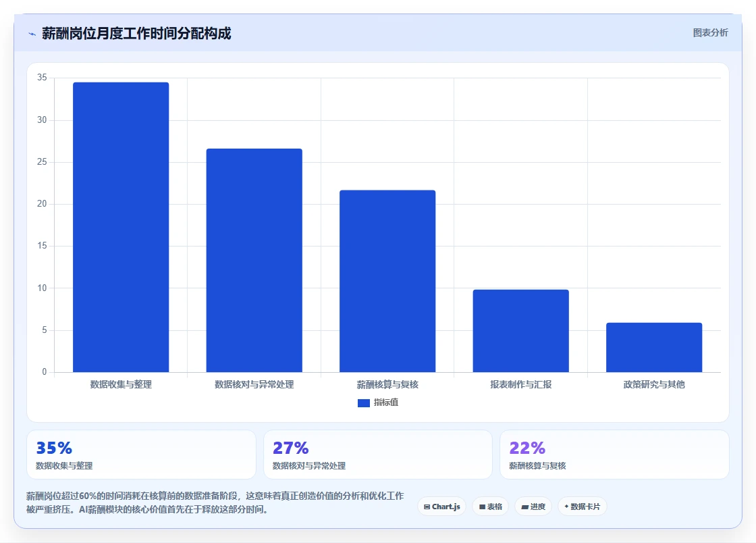Click the 薪酬核算与复核 bar

coord(387,281)
